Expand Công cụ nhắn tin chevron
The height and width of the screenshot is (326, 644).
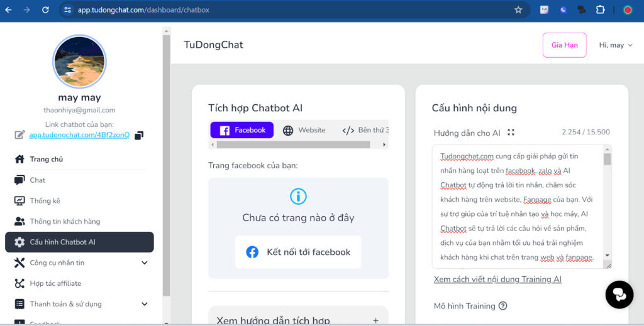145,263
